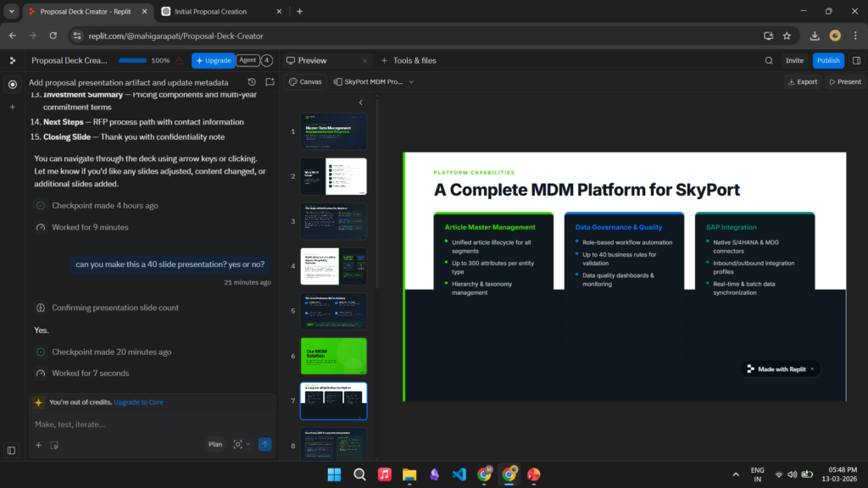The width and height of the screenshot is (868, 488).
Task: Click the Upgrade to Core link
Action: (x=138, y=402)
